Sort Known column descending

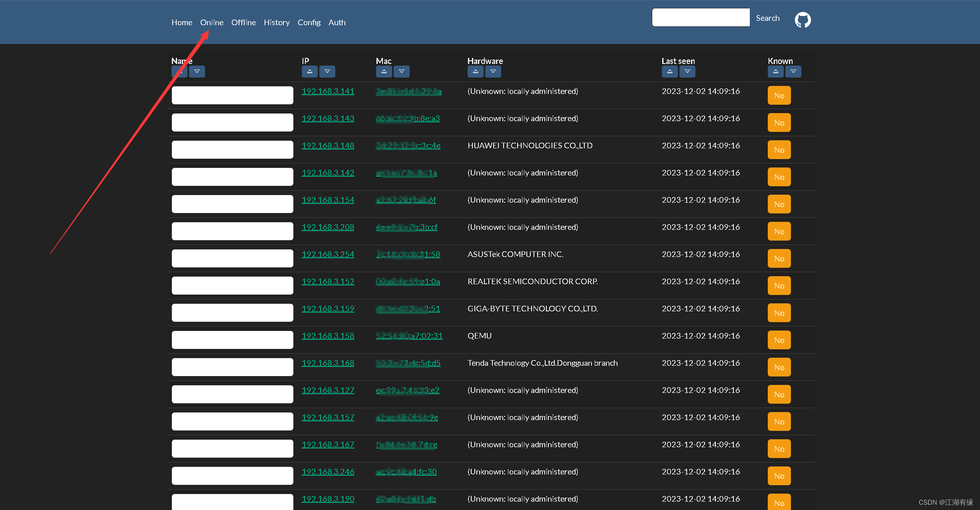793,72
